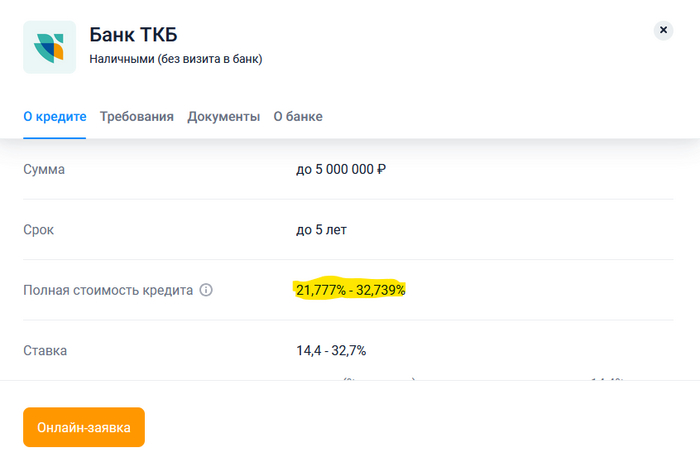Click the Банк ТКБ heading
The width and height of the screenshot is (700, 467).
pyautogui.click(x=134, y=33)
